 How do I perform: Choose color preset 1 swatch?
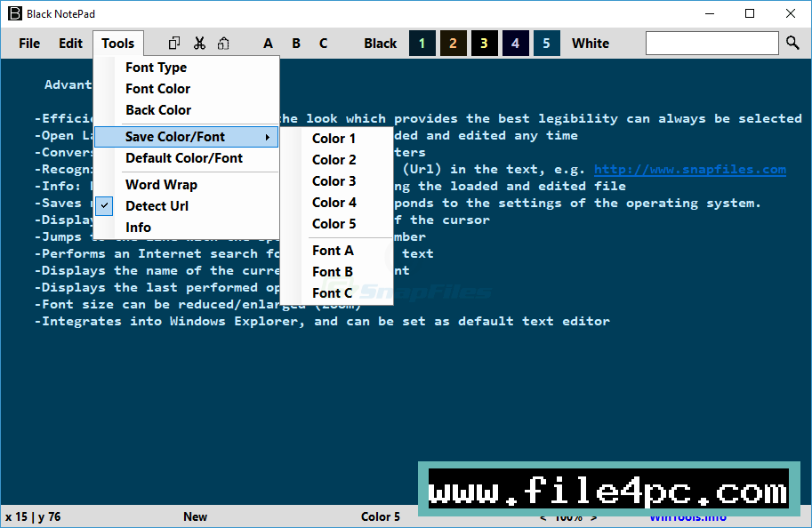coord(422,43)
